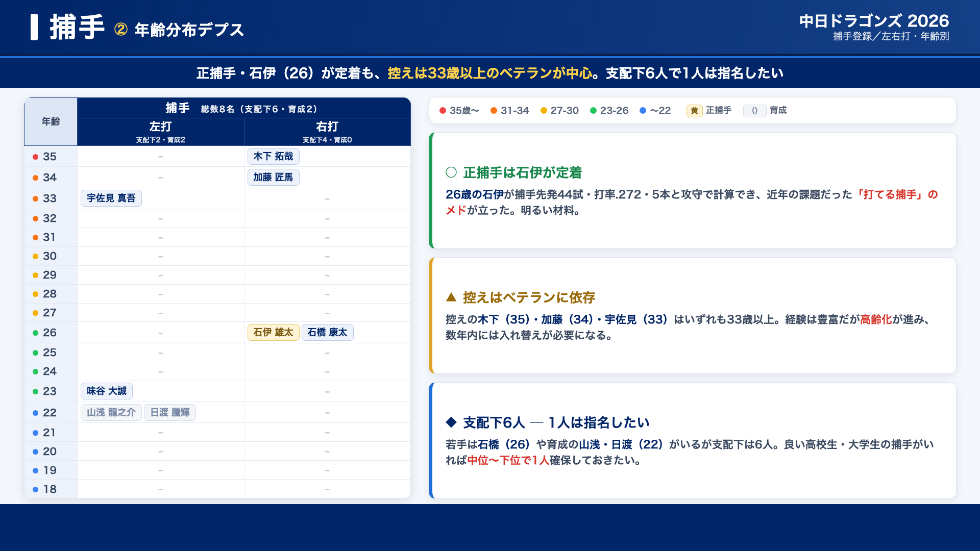Select the highlighted 石伊 雄太 chip
The image size is (980, 551).
(273, 333)
